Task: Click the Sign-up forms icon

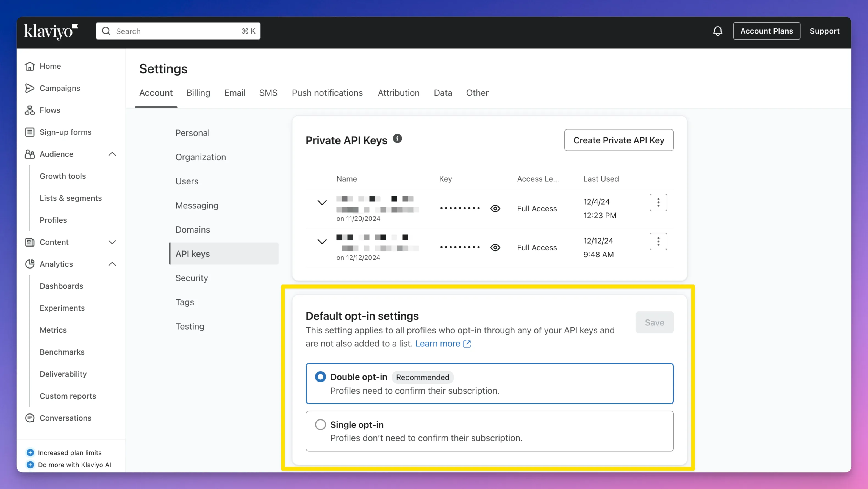Action: pos(30,132)
